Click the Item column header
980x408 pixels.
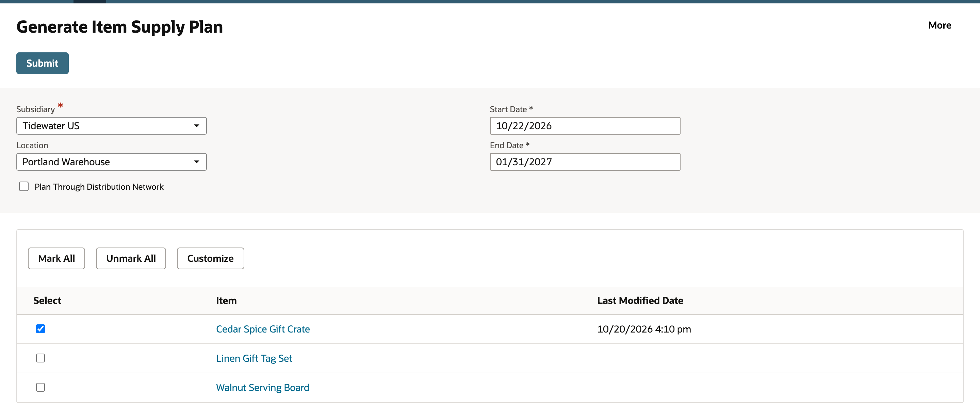coord(226,301)
